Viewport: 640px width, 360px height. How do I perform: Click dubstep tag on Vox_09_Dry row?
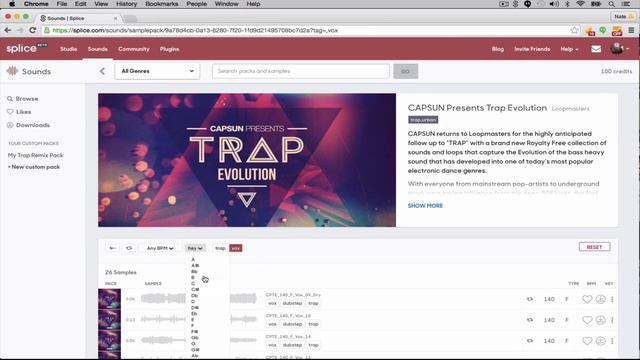[x=292, y=303]
